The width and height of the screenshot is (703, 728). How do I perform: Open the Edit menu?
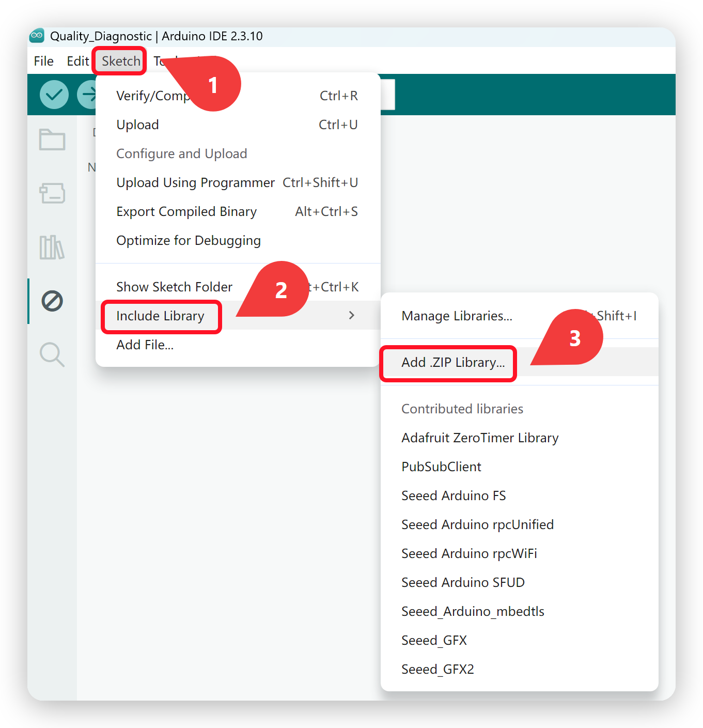pos(78,61)
